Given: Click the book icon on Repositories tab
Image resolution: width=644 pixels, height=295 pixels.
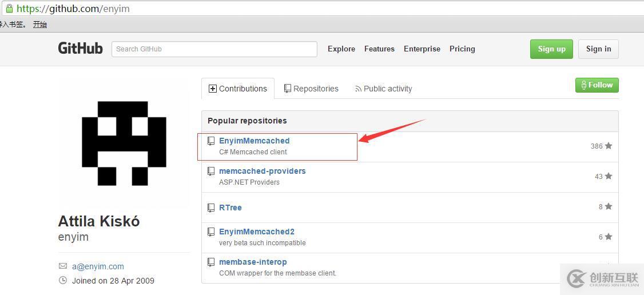Looking at the screenshot, I should (x=288, y=89).
